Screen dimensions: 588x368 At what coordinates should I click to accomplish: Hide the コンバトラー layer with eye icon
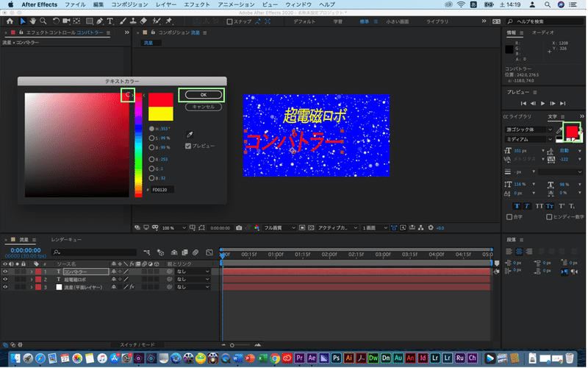pos(5,272)
